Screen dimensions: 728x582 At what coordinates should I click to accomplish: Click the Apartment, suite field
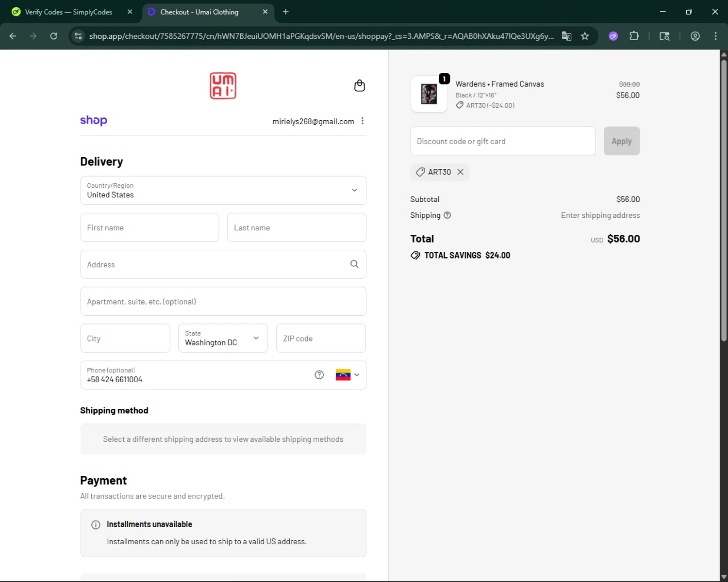click(x=223, y=301)
